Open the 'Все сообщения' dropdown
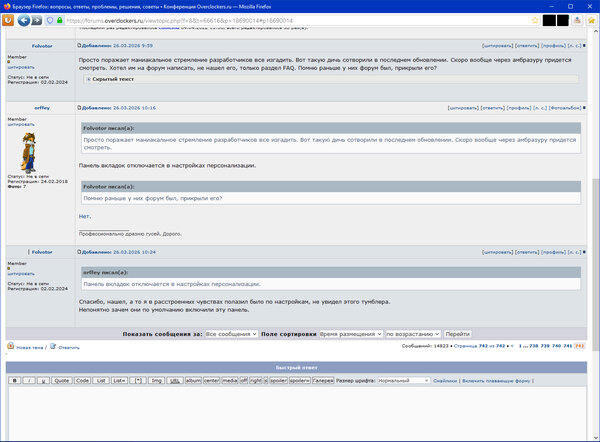This screenshot has width=600, height=442. pyautogui.click(x=231, y=334)
